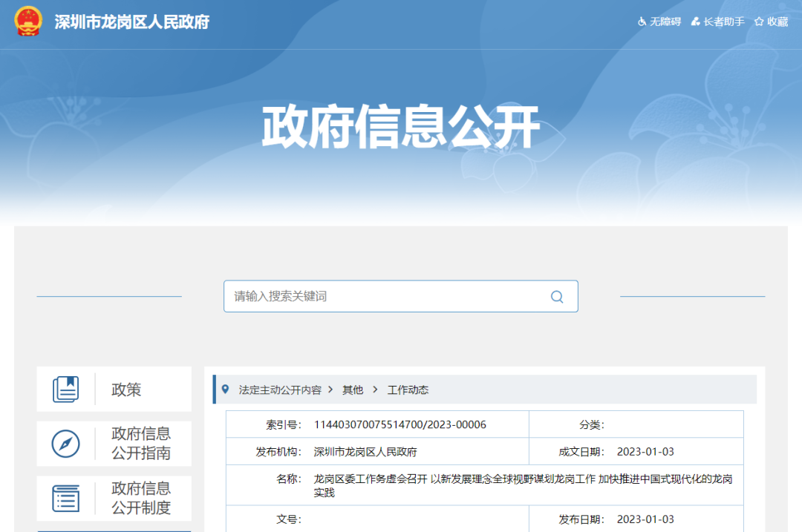The height and width of the screenshot is (532, 802).
Task: Click the 文号 label
Action: tap(288, 519)
